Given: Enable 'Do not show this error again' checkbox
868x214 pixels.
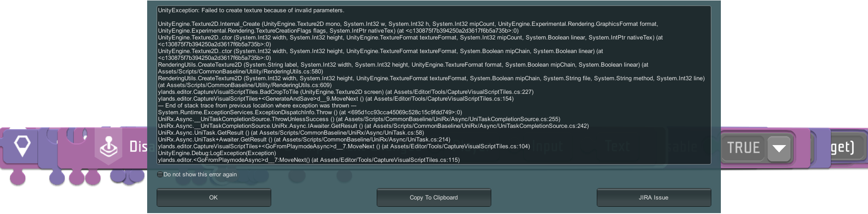Looking at the screenshot, I should click(x=160, y=175).
